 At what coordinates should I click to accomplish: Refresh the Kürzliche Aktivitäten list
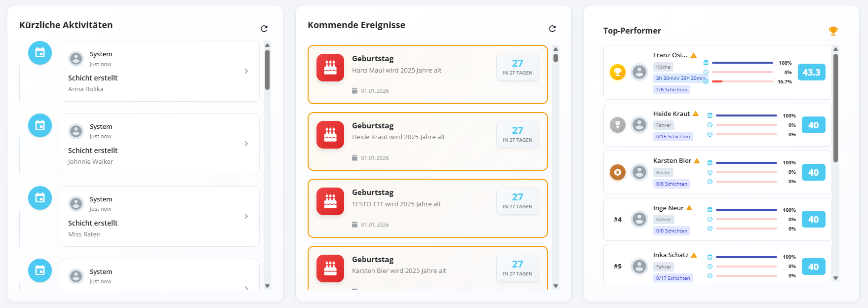264,29
